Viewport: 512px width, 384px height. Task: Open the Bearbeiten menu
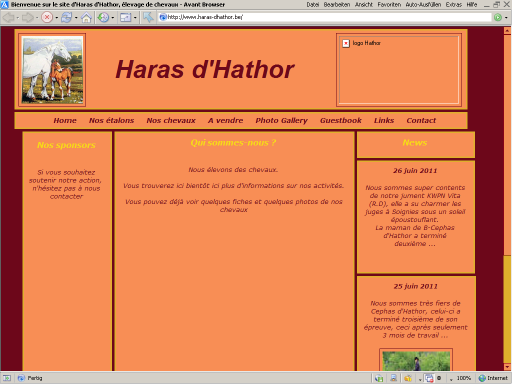pos(337,5)
